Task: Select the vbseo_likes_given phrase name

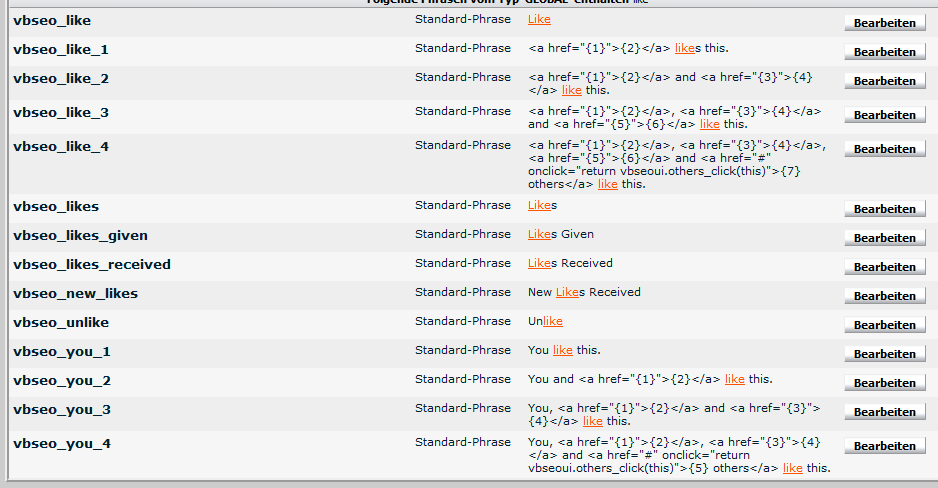Action: click(x=80, y=236)
